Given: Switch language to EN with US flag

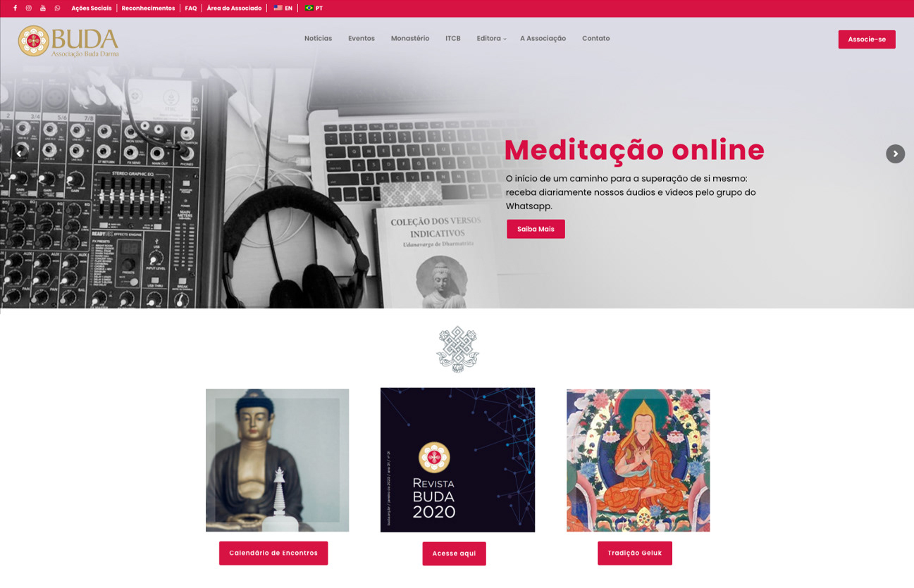Looking at the screenshot, I should (283, 8).
